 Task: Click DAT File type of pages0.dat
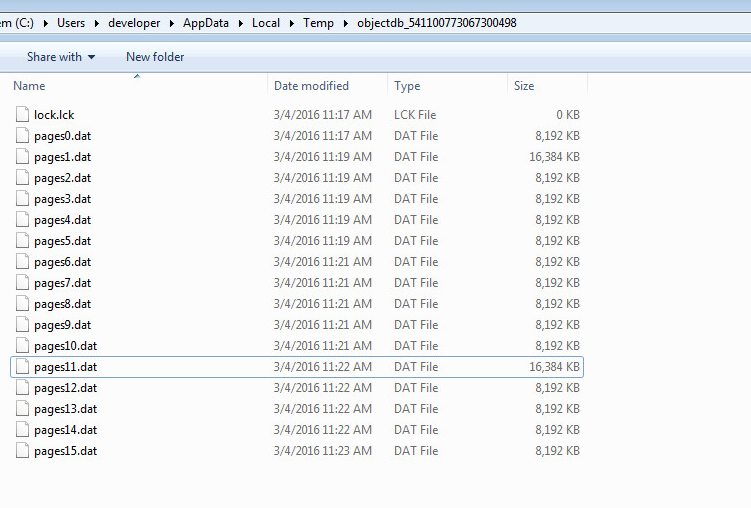click(416, 135)
